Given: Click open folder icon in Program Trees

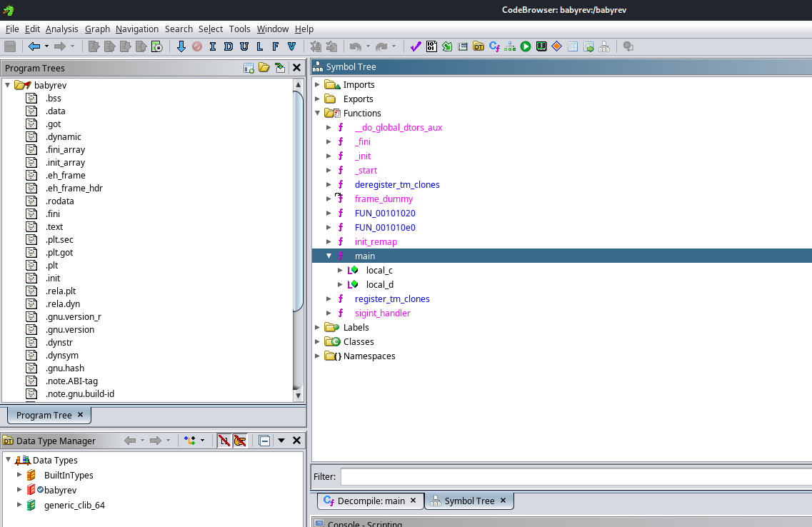Looking at the screenshot, I should 264,68.
